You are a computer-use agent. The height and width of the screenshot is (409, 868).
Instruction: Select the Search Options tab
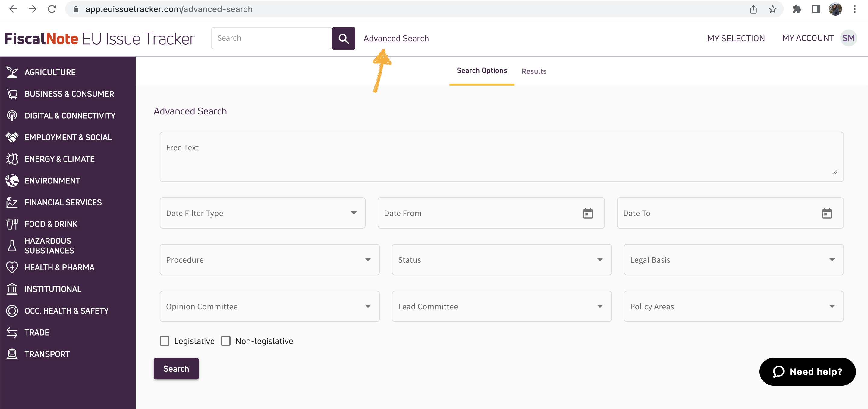pos(482,70)
